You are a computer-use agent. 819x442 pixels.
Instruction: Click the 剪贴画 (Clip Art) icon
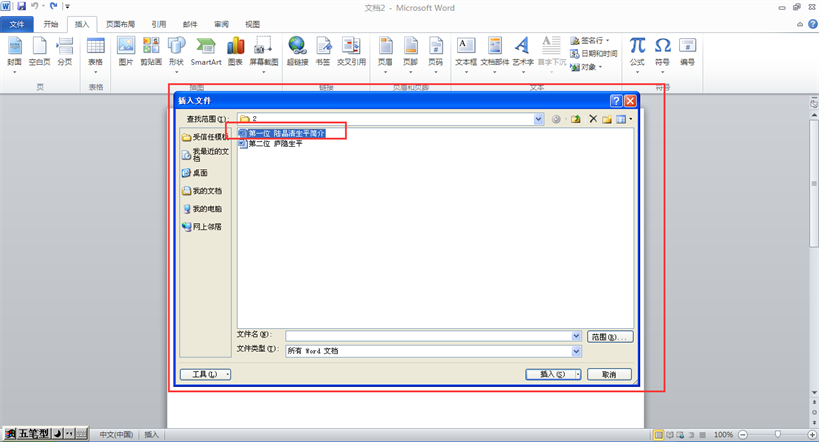151,50
